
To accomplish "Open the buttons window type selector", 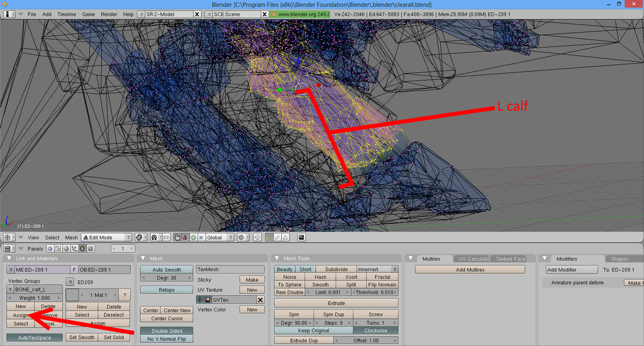I will tap(9, 248).
